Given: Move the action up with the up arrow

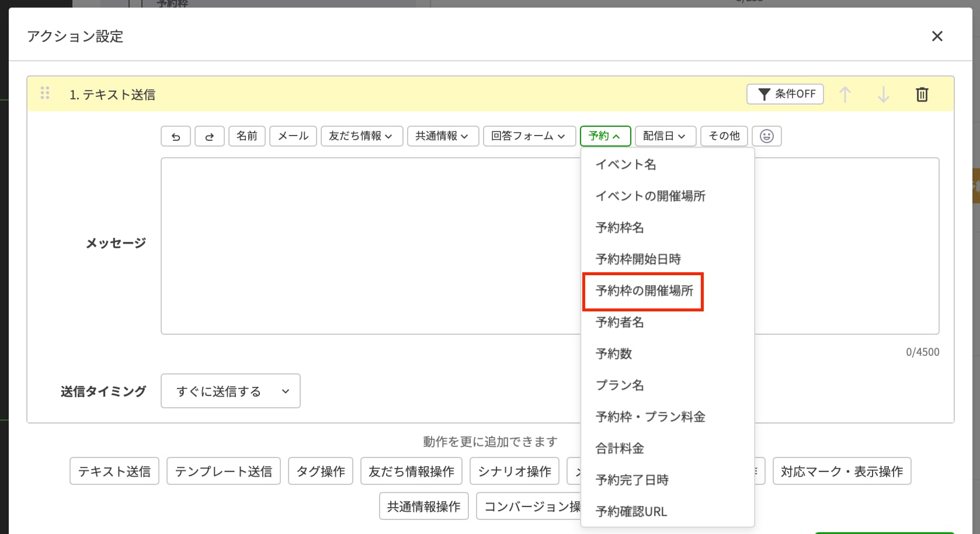Looking at the screenshot, I should click(x=845, y=94).
